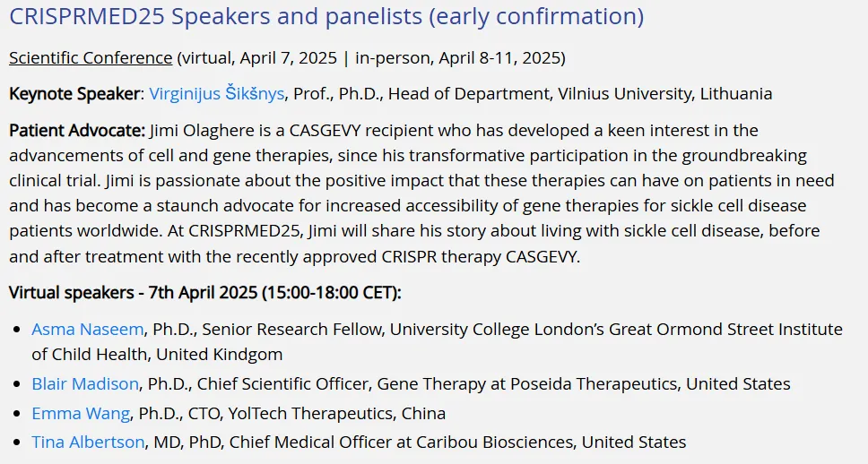The height and width of the screenshot is (464, 868).
Task: Click the in-person April 8-11, 2025 date text
Action: 458,58
